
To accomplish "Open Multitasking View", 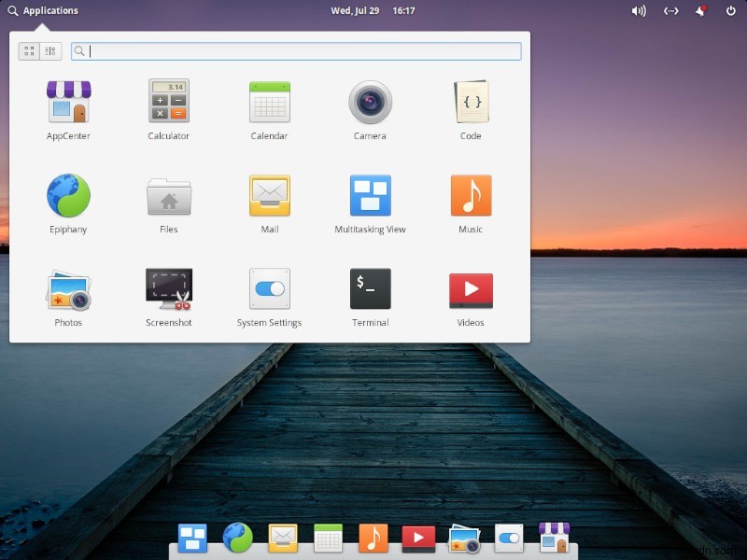I will (x=370, y=198).
